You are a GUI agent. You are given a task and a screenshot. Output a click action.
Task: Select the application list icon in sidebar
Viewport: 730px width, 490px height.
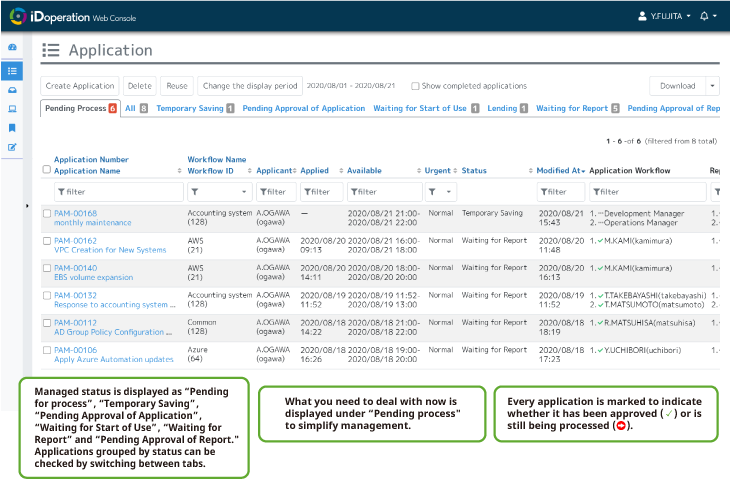[x=12, y=70]
